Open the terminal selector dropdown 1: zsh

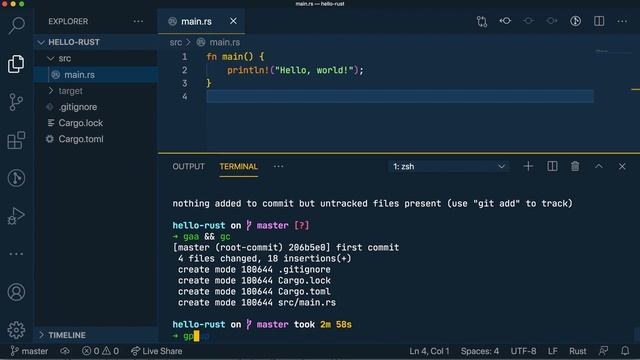(x=449, y=167)
